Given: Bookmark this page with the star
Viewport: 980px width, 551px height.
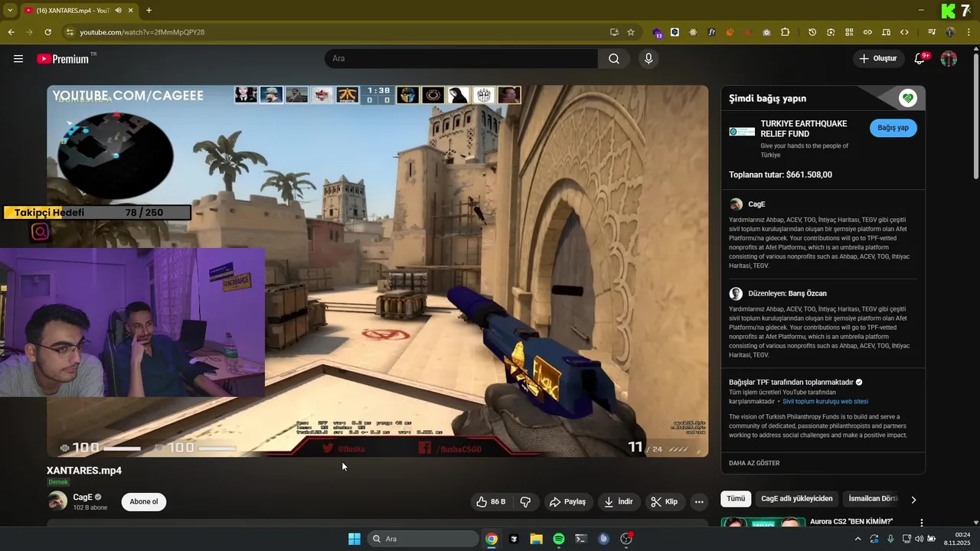Looking at the screenshot, I should click(631, 32).
